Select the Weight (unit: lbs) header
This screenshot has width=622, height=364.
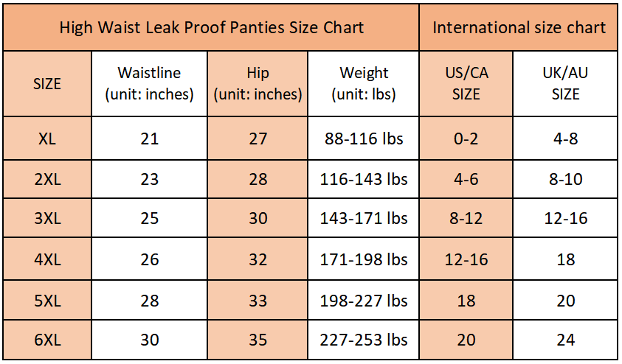coord(363,83)
